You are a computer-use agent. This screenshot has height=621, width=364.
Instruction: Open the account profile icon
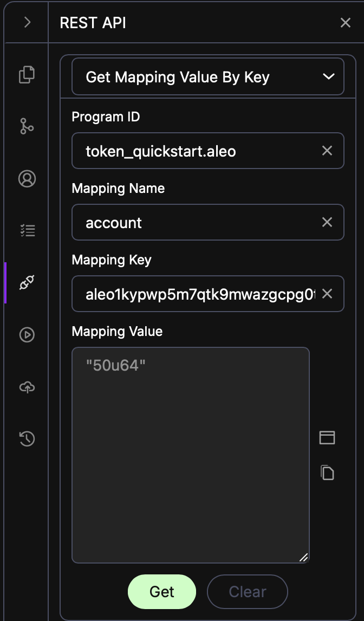click(27, 179)
